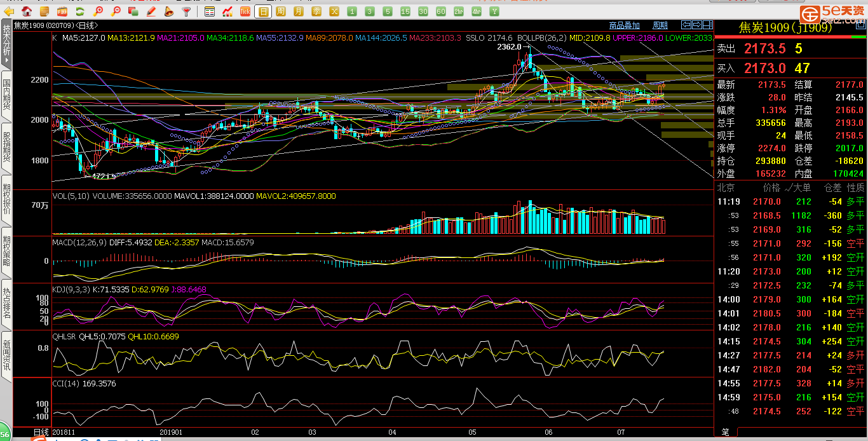The width and height of the screenshot is (868, 441).
Task: Click the red overlapping windows icon
Action: (133, 11)
